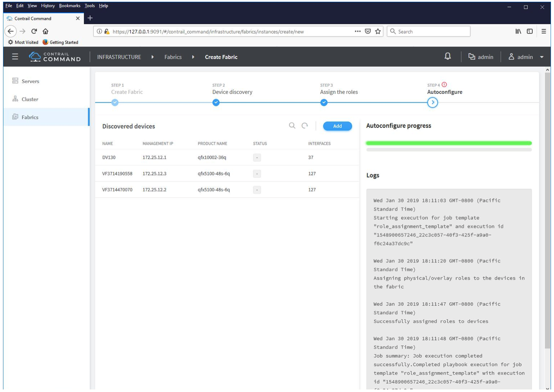Reload the current browser page
The image size is (554, 392).
pos(33,31)
